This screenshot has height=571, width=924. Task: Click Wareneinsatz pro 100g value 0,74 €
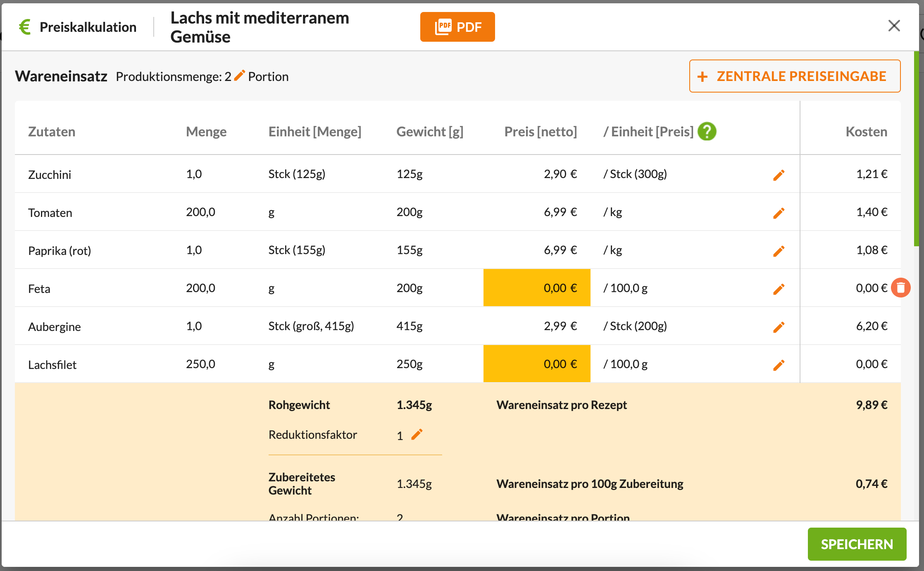coord(872,483)
